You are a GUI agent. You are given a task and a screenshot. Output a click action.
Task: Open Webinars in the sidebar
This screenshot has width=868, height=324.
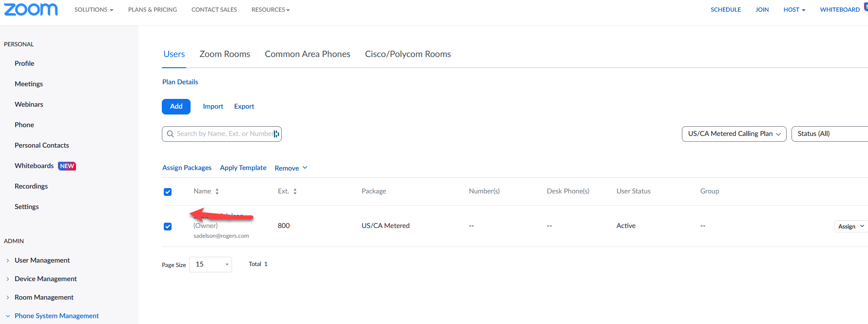tap(29, 105)
